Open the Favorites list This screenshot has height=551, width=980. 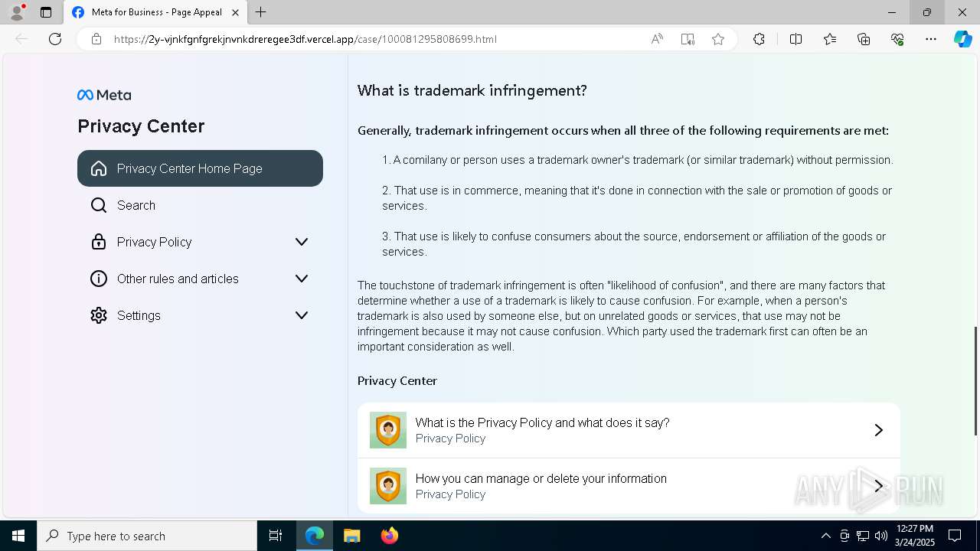coord(830,39)
